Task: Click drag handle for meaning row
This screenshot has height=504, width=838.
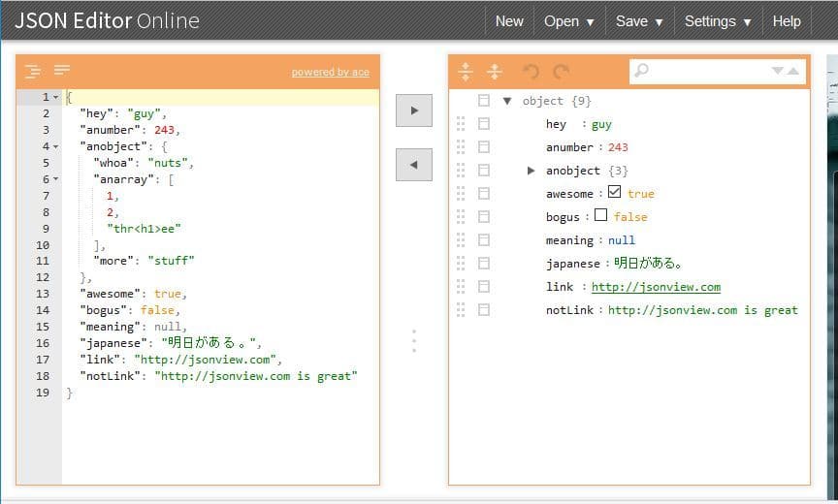Action: point(461,239)
